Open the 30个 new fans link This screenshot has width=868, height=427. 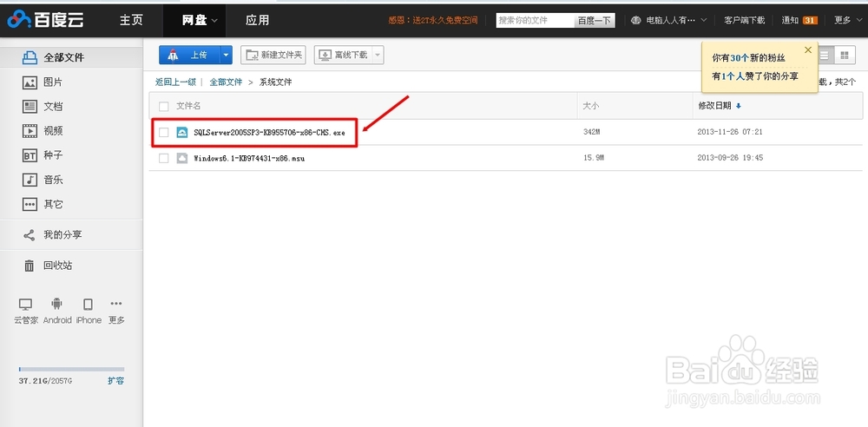point(741,58)
